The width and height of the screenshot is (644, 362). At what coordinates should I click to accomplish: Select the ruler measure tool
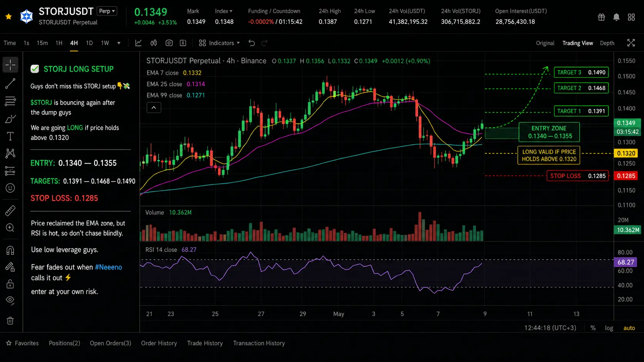pyautogui.click(x=10, y=210)
